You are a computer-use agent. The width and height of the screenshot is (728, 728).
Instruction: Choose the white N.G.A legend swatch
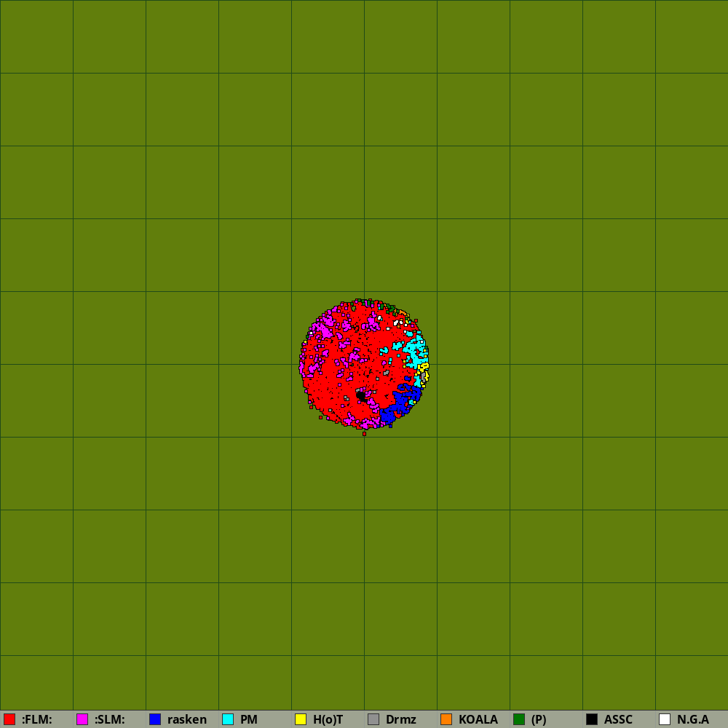[x=665, y=719]
